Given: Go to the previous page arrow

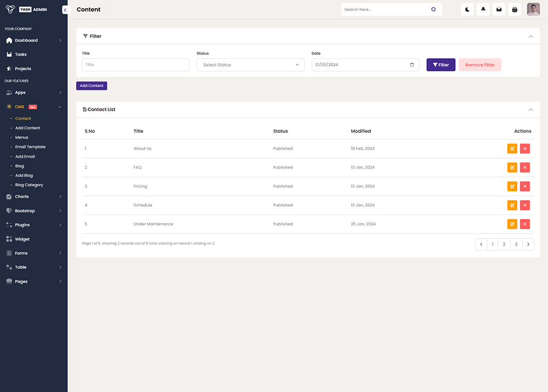Looking at the screenshot, I should tap(481, 245).
